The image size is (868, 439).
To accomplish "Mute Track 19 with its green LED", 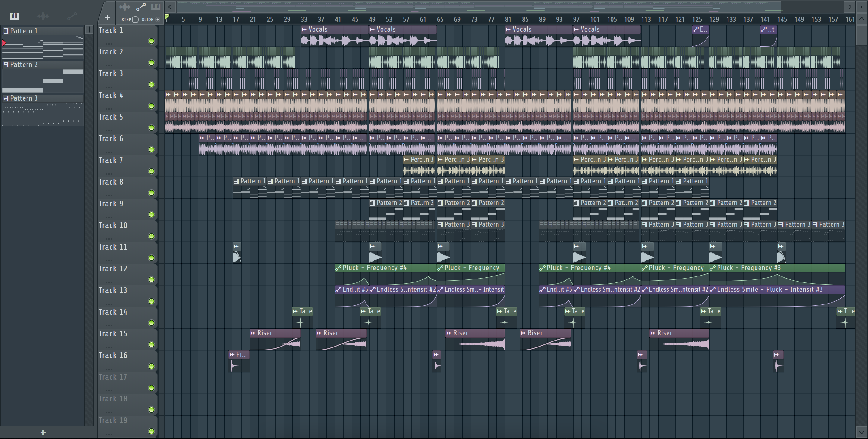I will pos(151,431).
